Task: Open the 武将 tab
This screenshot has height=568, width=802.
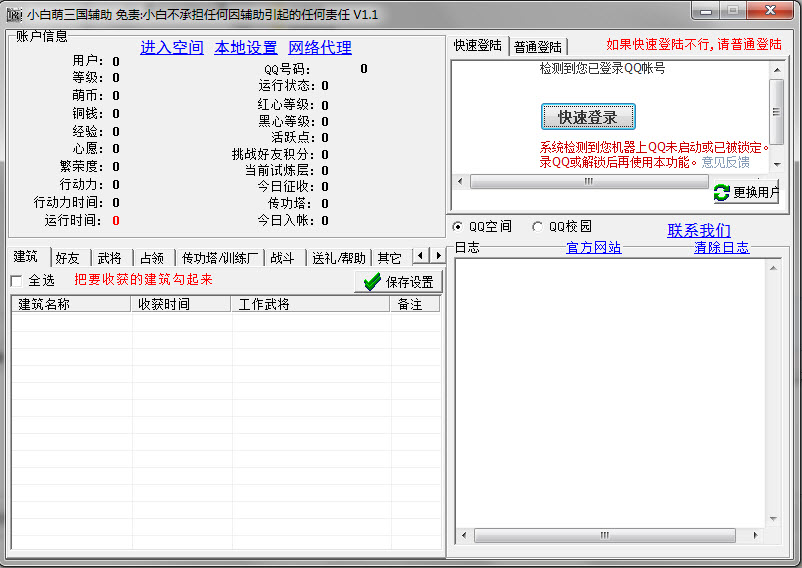Action: [x=110, y=258]
